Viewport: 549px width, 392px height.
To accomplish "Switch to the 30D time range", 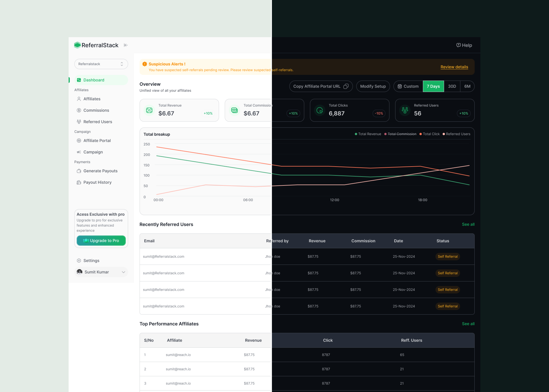I will (452, 86).
